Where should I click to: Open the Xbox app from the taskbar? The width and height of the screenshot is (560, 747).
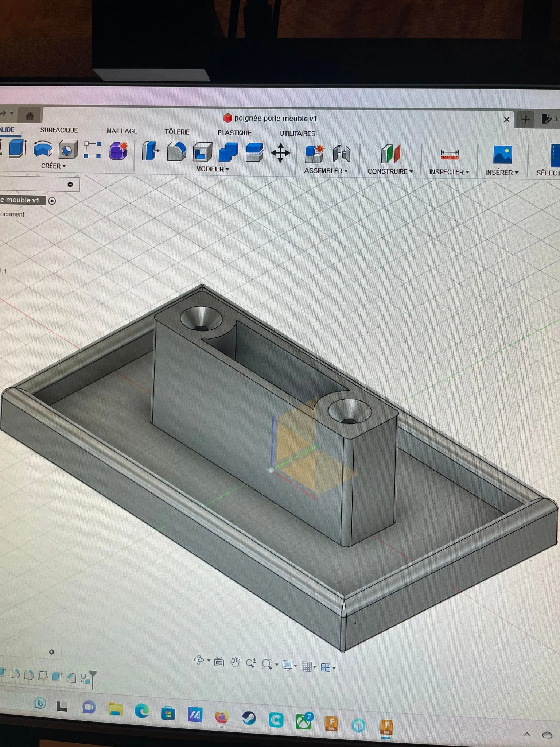(x=304, y=721)
